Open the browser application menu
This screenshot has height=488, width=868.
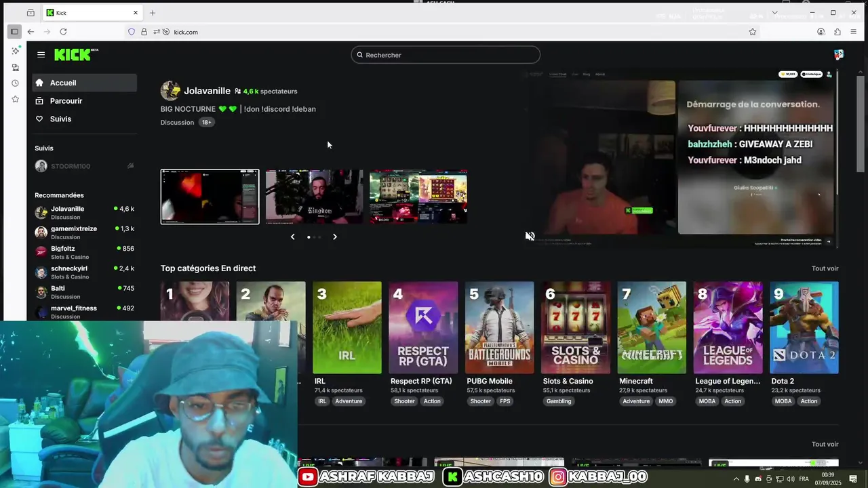click(x=854, y=32)
